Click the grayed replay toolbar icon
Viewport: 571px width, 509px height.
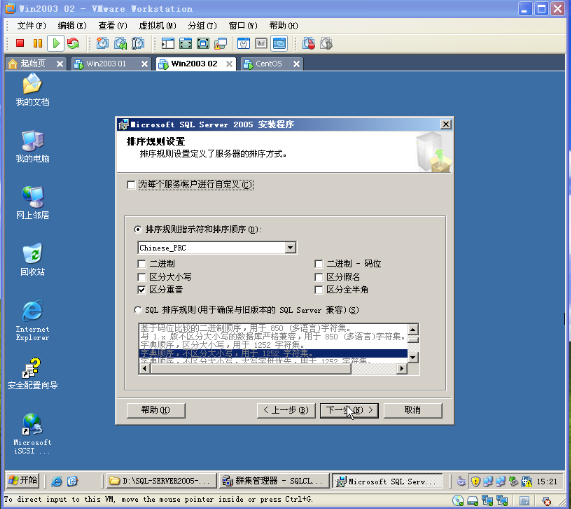pos(326,44)
